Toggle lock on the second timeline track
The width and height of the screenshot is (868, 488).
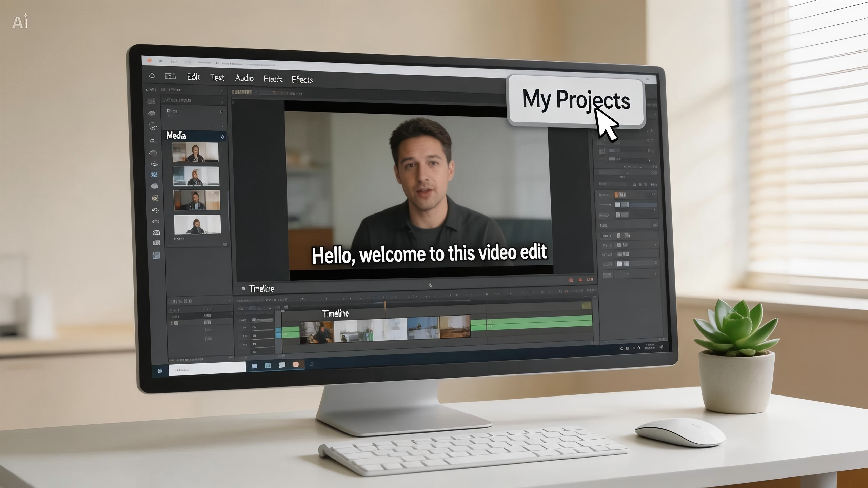pyautogui.click(x=254, y=328)
